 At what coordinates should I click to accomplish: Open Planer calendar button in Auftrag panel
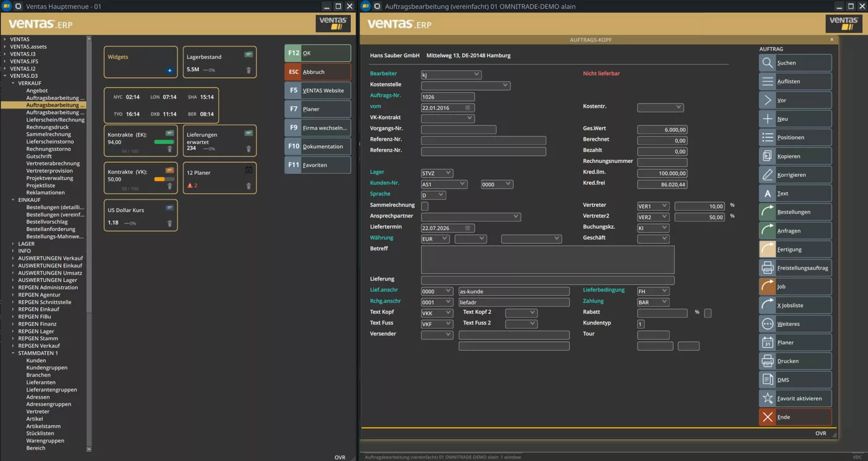(795, 342)
